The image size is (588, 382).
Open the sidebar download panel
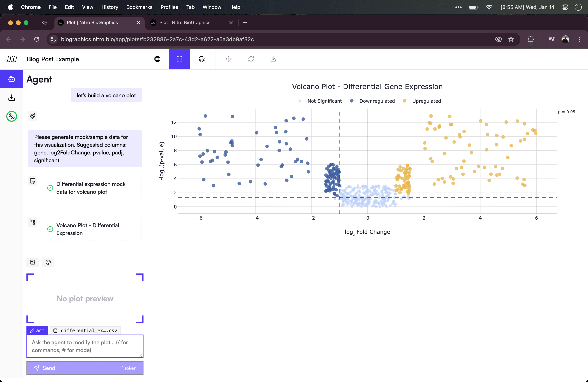12,98
